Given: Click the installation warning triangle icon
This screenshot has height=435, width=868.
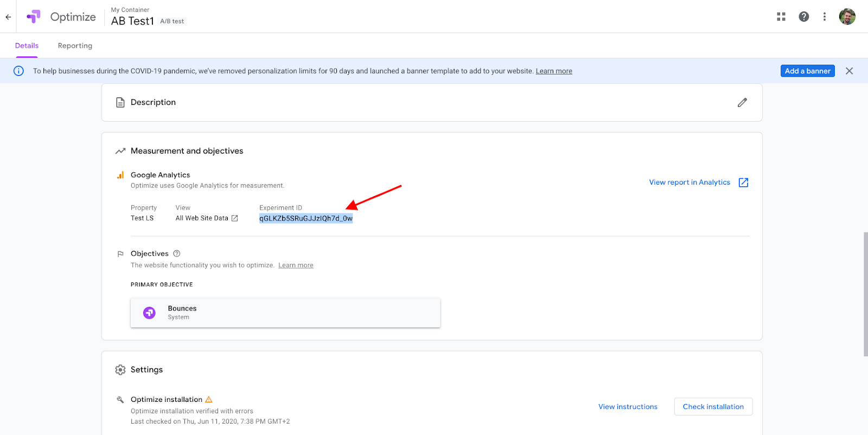Looking at the screenshot, I should click(209, 399).
